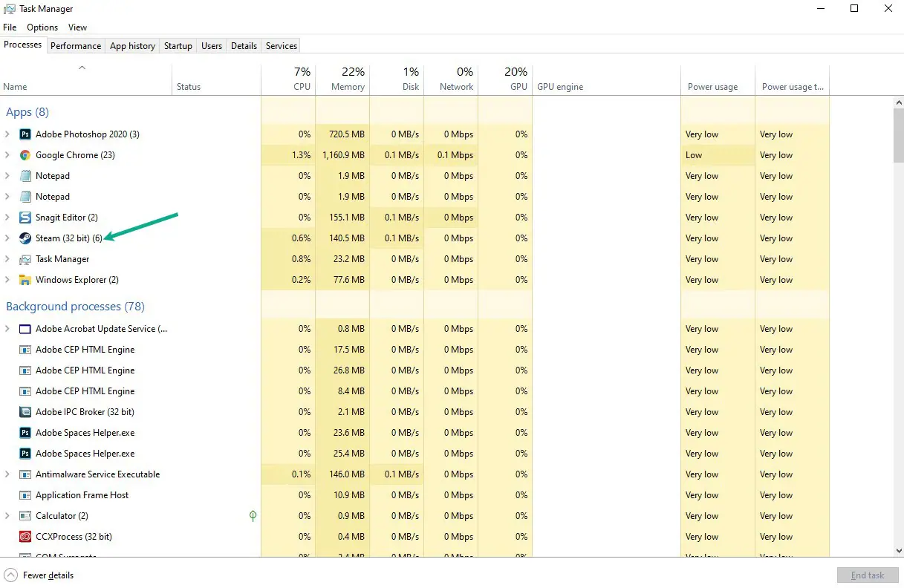
Task: Sort by the CPU column header
Action: click(x=288, y=80)
